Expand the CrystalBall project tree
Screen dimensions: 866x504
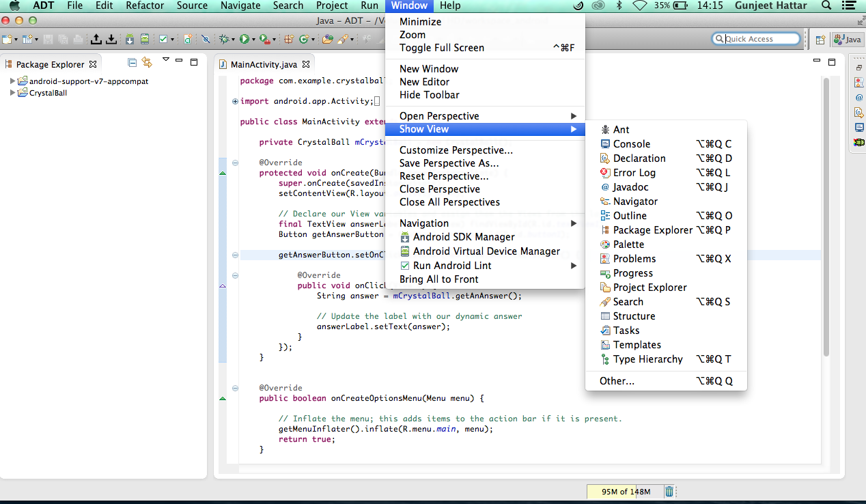13,93
